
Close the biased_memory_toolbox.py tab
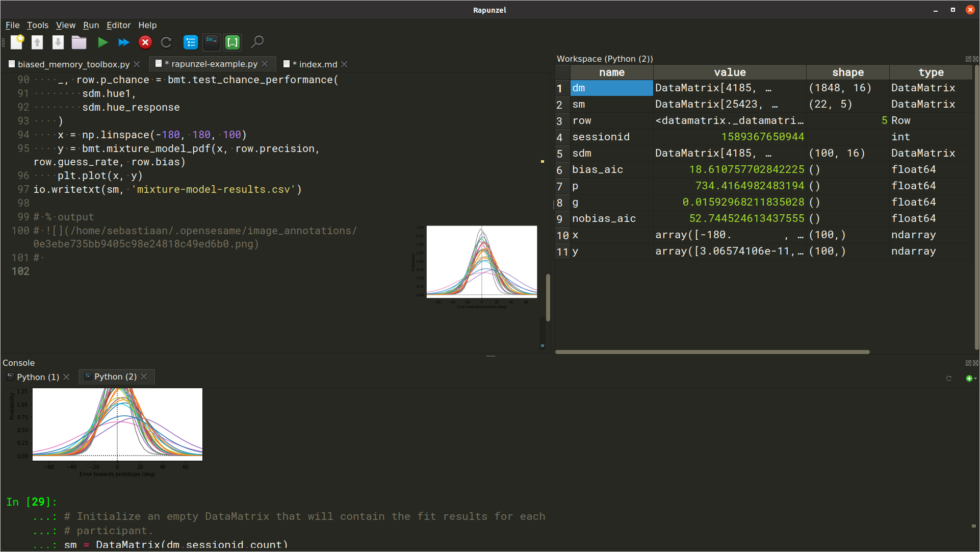(137, 64)
